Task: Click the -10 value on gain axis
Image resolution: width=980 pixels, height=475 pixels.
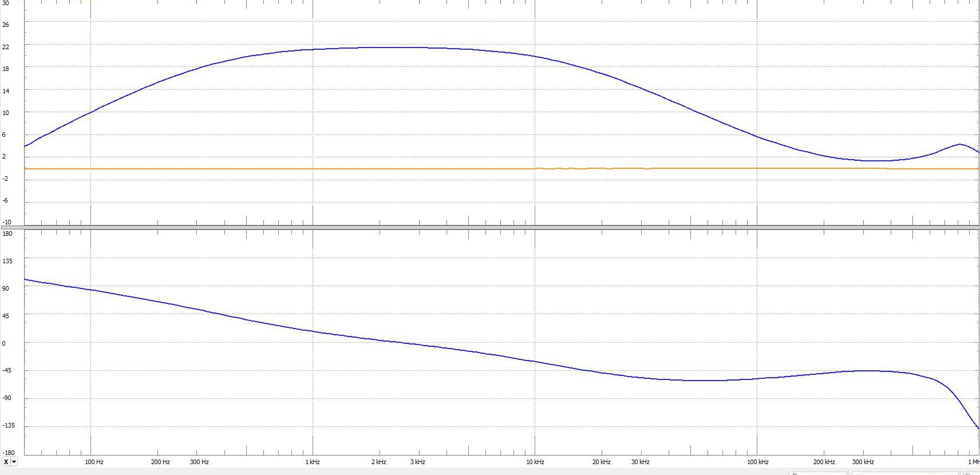Action: pyautogui.click(x=6, y=222)
